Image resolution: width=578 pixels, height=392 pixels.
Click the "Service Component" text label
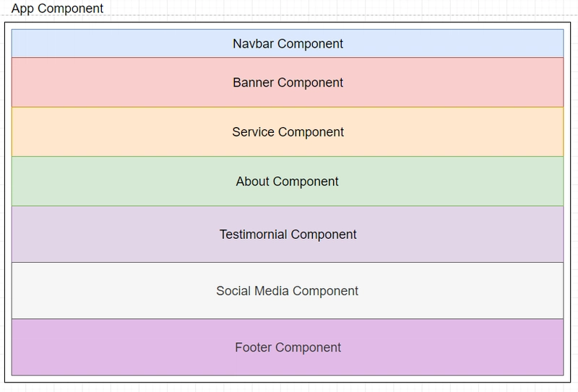pyautogui.click(x=288, y=132)
